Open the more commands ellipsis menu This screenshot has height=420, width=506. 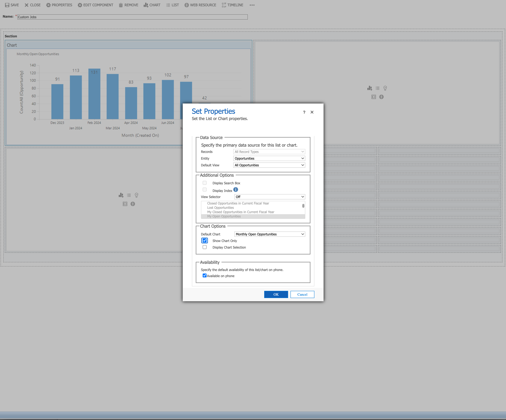252,5
